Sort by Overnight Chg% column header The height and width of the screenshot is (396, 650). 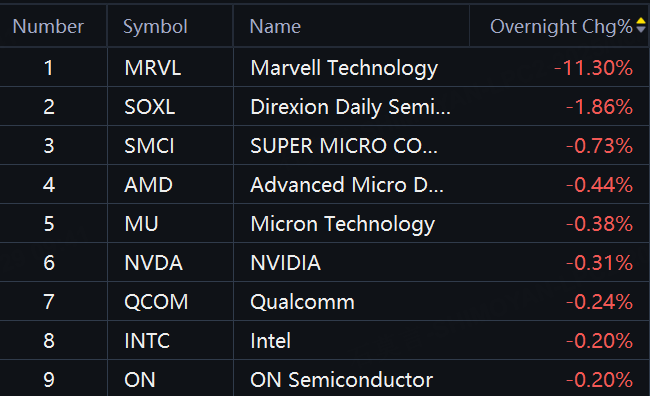tap(561, 27)
